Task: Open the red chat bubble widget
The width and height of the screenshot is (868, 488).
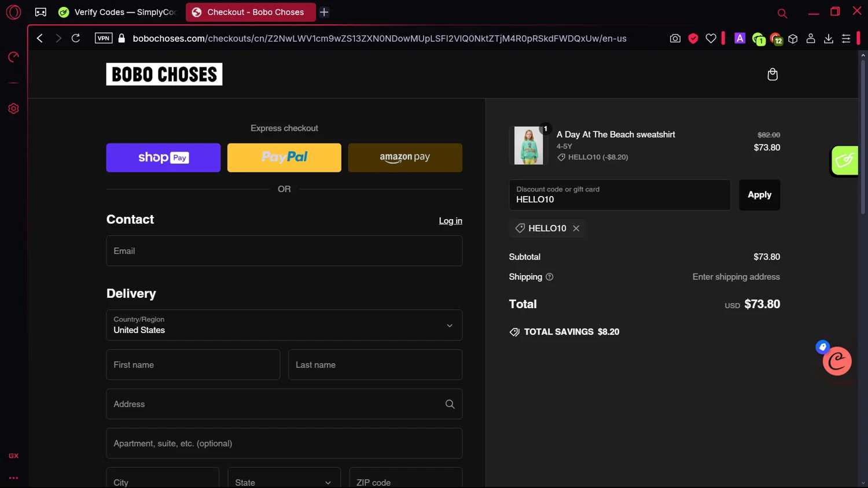Action: (837, 361)
